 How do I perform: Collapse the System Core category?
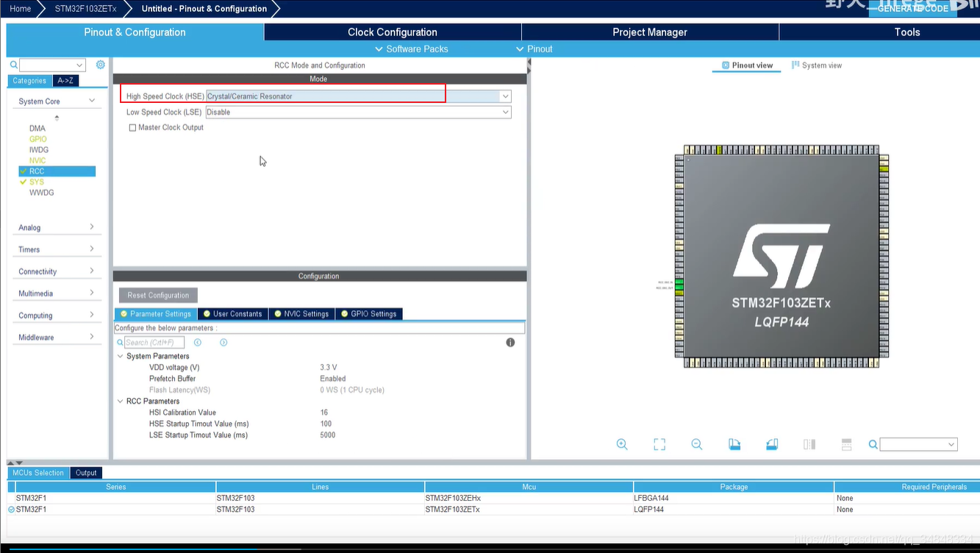pyautogui.click(x=92, y=101)
